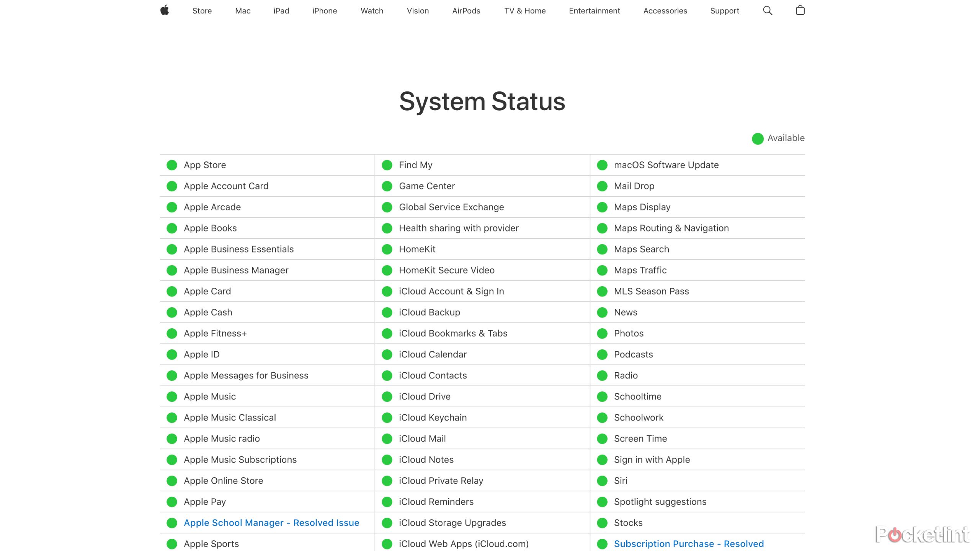Click green dot next to iCloud Drive
Screen dimensions: 980x551
coord(387,396)
